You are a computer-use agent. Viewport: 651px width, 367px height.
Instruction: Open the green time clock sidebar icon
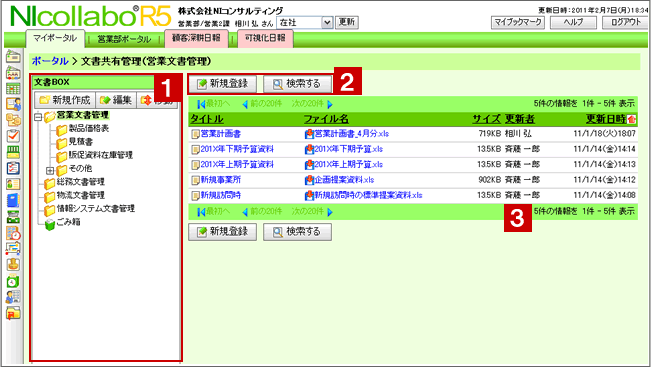pyautogui.click(x=13, y=281)
